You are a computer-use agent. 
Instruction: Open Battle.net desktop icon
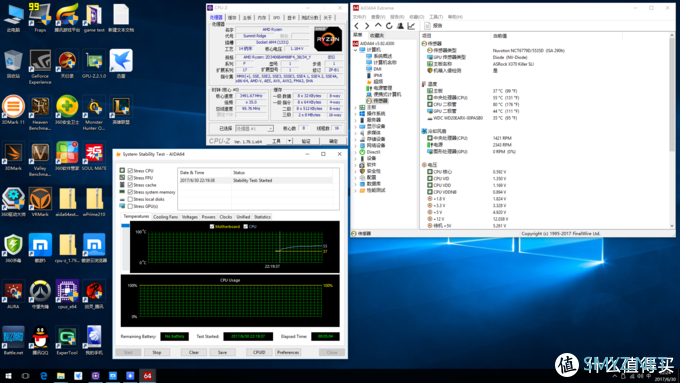pos(13,340)
